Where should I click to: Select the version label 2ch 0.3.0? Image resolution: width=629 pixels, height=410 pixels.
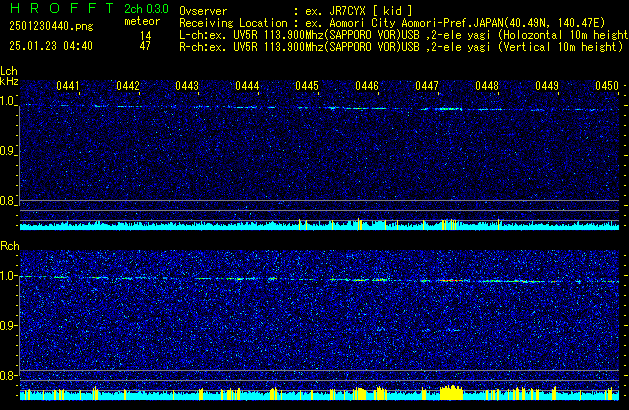pos(146,9)
